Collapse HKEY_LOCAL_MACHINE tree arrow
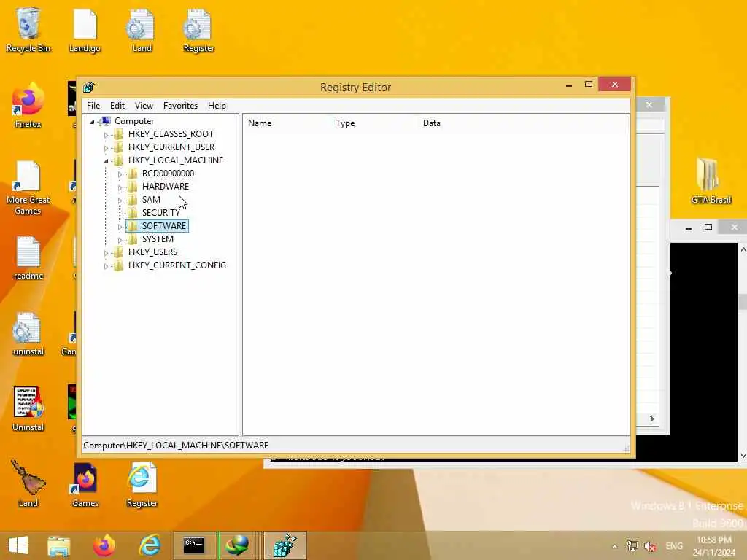 (x=106, y=161)
